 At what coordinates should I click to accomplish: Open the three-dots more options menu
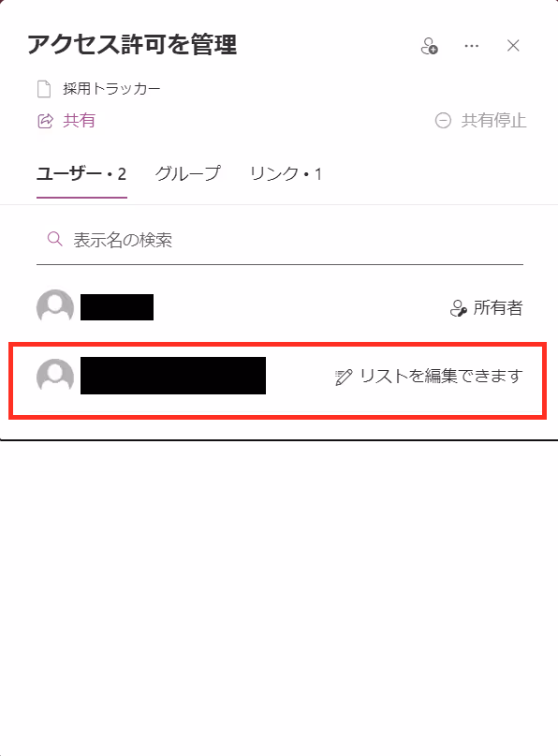pyautogui.click(x=471, y=46)
